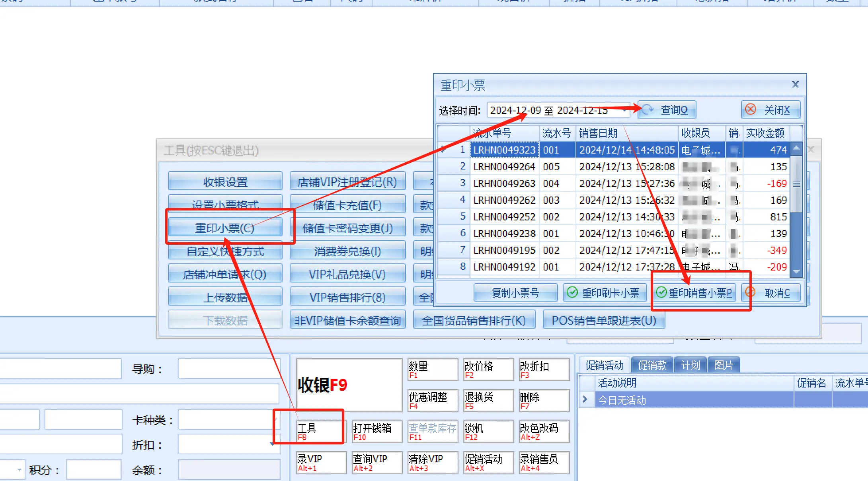Click the 导购 input field

(229, 369)
